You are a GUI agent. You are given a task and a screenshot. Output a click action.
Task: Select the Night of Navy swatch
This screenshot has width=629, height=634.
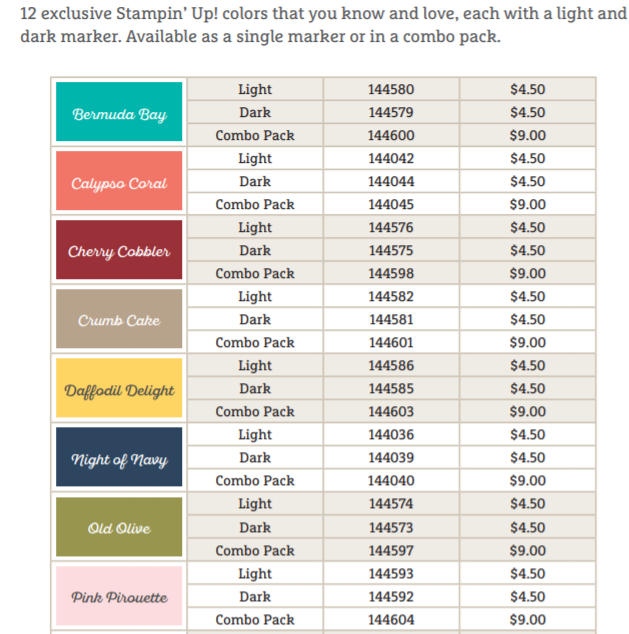[x=119, y=459]
